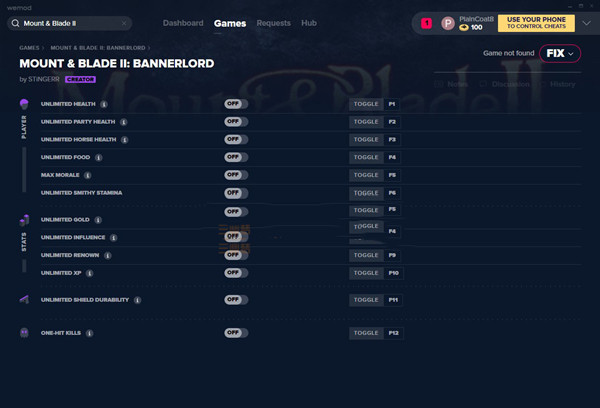This screenshot has height=408, width=600.
Task: Expand the FIX dropdown
Action: (x=560, y=54)
